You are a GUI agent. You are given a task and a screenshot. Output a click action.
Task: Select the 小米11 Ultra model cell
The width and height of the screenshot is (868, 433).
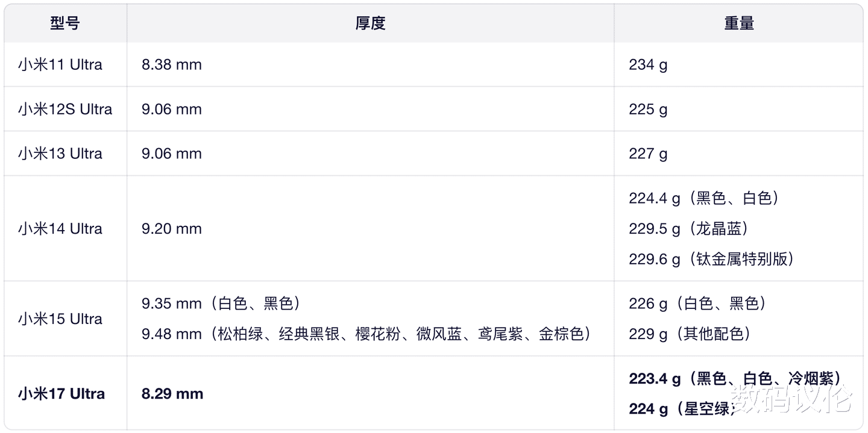pyautogui.click(x=60, y=64)
